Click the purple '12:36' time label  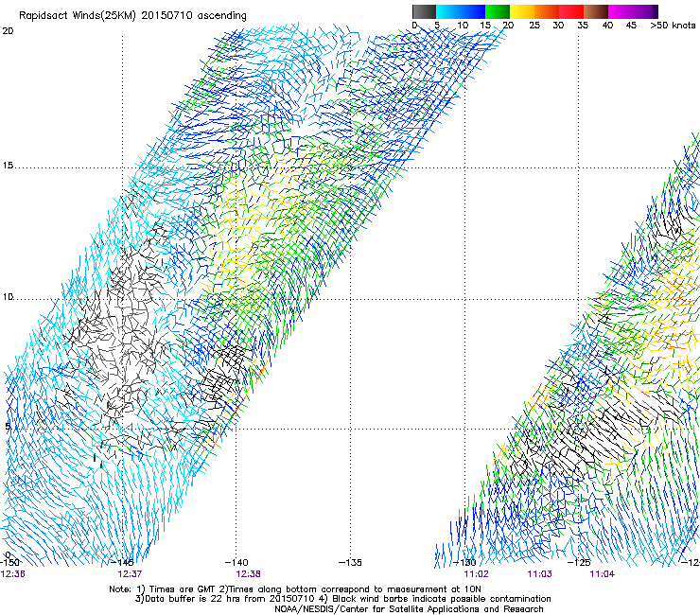[x=12, y=574]
